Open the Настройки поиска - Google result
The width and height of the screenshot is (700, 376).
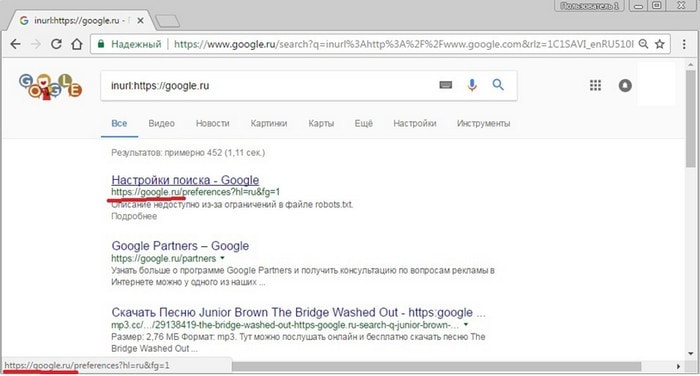[x=185, y=180]
